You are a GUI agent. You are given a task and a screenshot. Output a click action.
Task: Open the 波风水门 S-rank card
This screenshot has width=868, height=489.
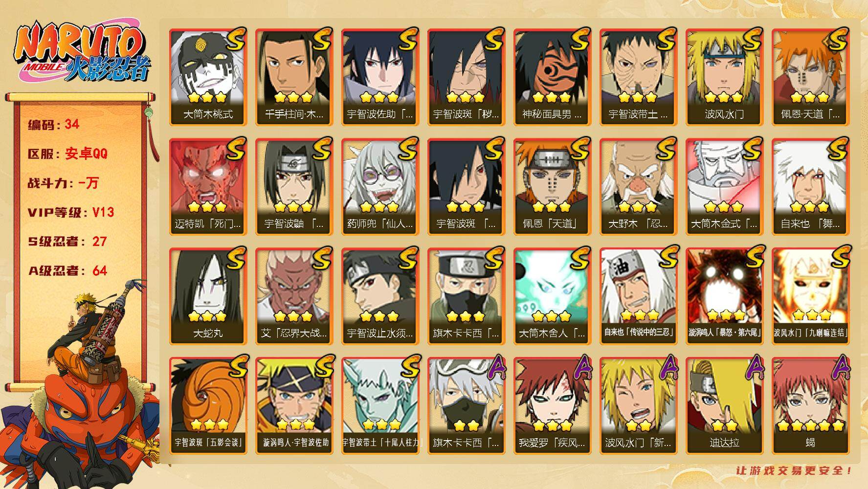(x=724, y=77)
